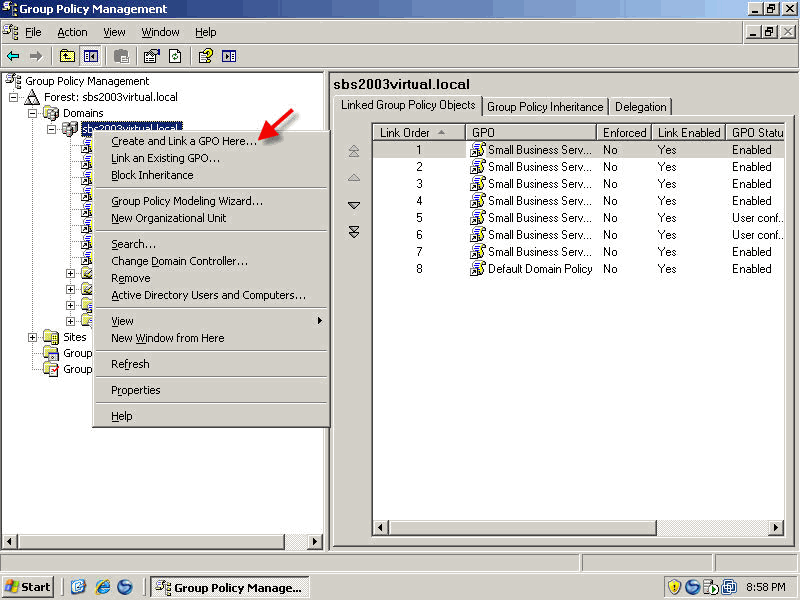
Task: Click the GPO column header
Action: (531, 133)
